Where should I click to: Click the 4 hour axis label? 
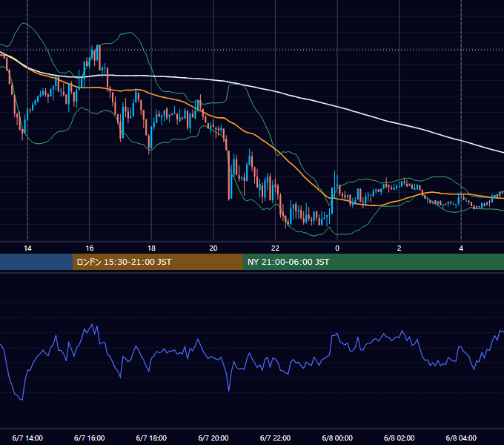[461, 248]
